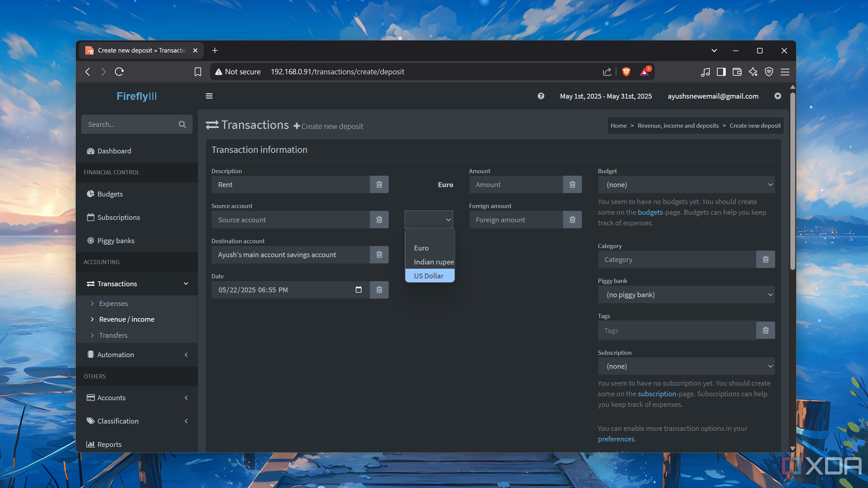The image size is (868, 488).
Task: Follow the budgets-page link
Action: pyautogui.click(x=650, y=212)
